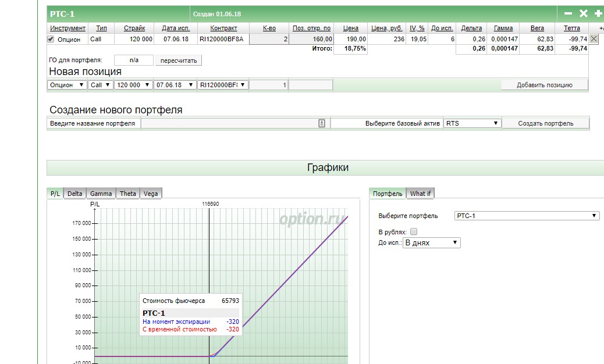Click the Итого 18,75% total cell
The height and width of the screenshot is (364, 604).
tap(350, 48)
